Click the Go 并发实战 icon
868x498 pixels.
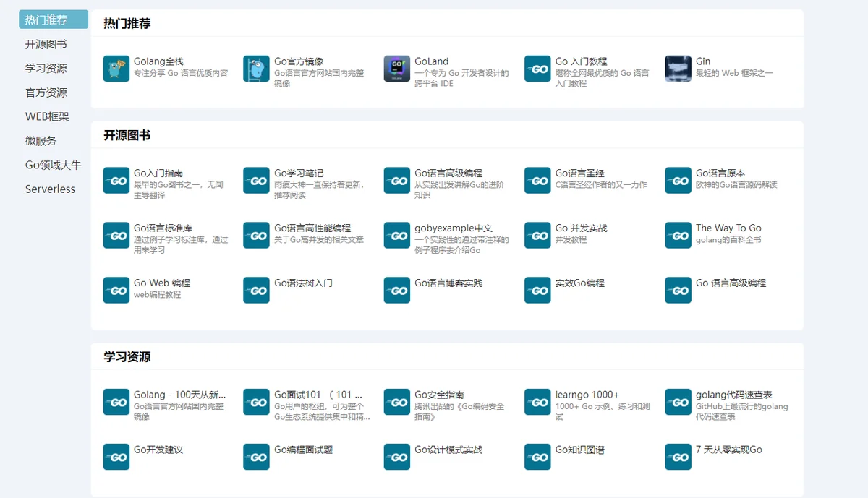537,236
